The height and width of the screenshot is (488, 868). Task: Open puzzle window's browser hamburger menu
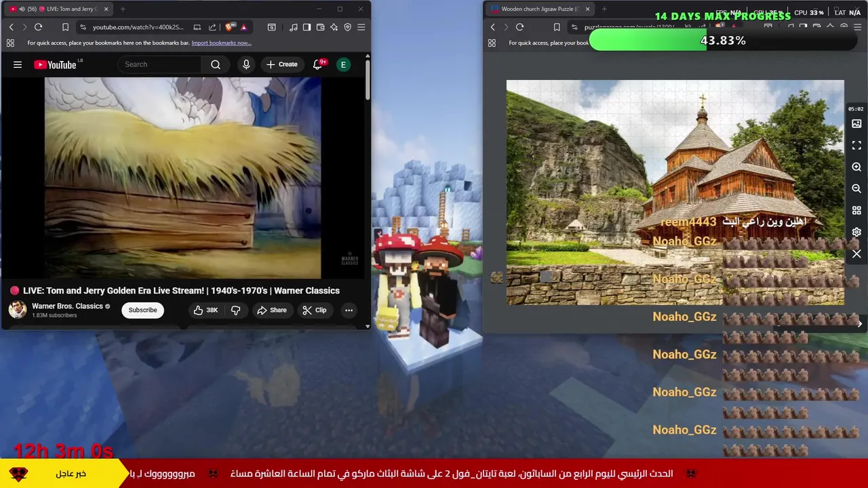click(x=857, y=27)
